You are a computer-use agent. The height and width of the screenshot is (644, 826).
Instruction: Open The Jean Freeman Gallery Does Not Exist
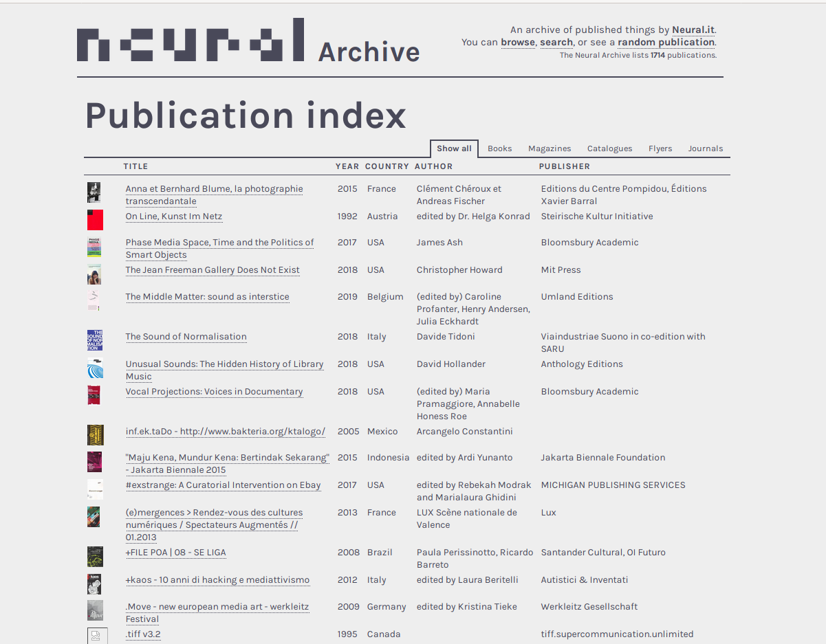213,270
